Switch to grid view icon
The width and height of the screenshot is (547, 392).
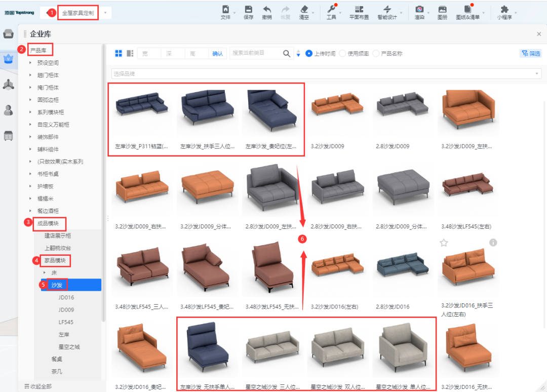pos(119,53)
